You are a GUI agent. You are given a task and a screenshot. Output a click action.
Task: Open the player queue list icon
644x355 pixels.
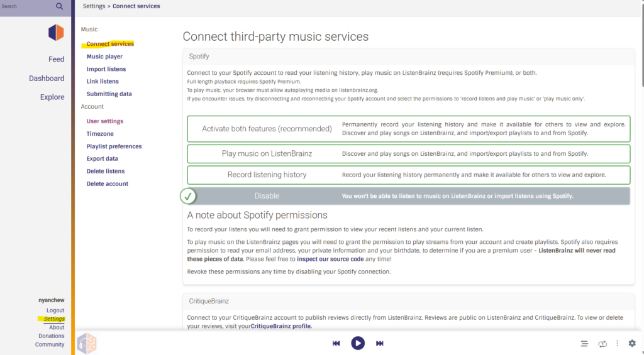point(584,344)
